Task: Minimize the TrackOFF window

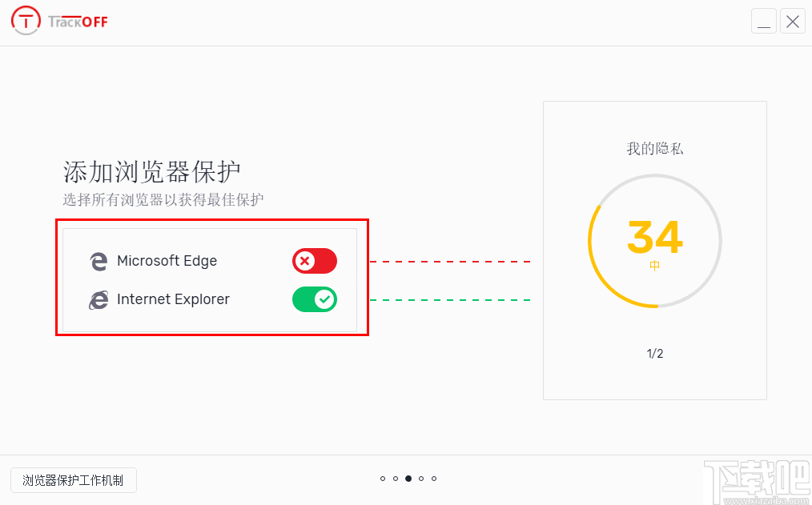Action: point(764,22)
